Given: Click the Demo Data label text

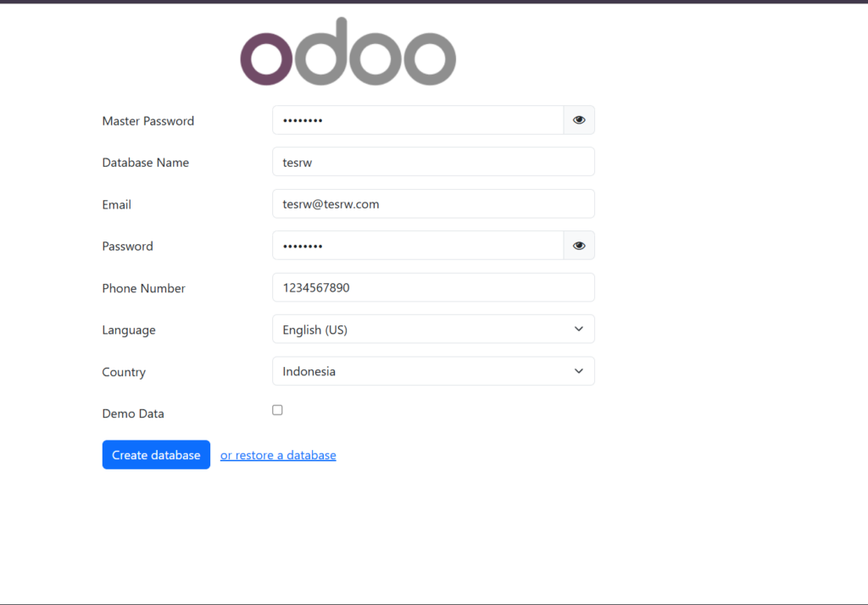Looking at the screenshot, I should click(133, 414).
